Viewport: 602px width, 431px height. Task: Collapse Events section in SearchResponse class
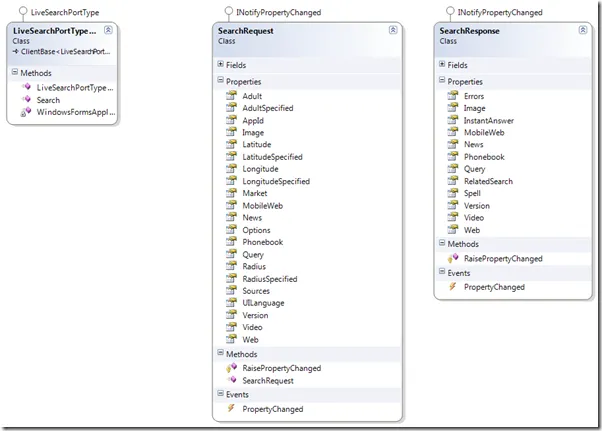[442, 272]
